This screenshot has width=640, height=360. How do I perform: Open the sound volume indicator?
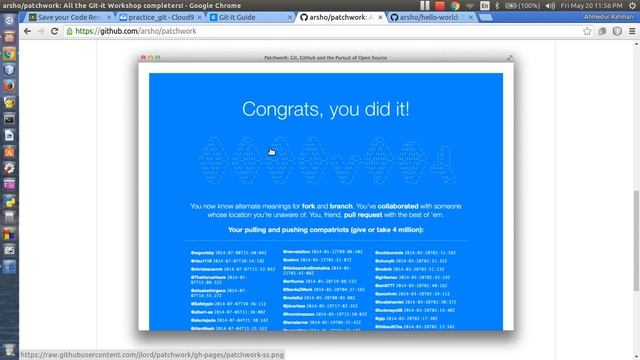(x=550, y=6)
